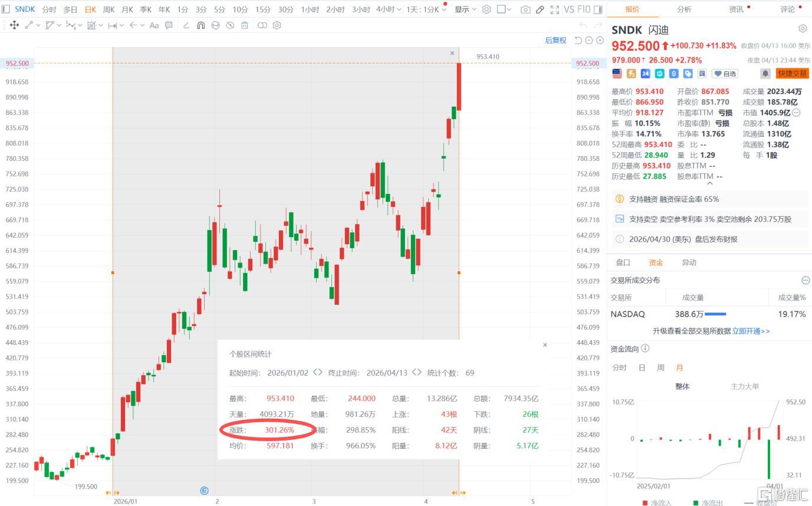812x506 pixels.
Task: Show 周 weekly capital flow
Action: point(660,367)
